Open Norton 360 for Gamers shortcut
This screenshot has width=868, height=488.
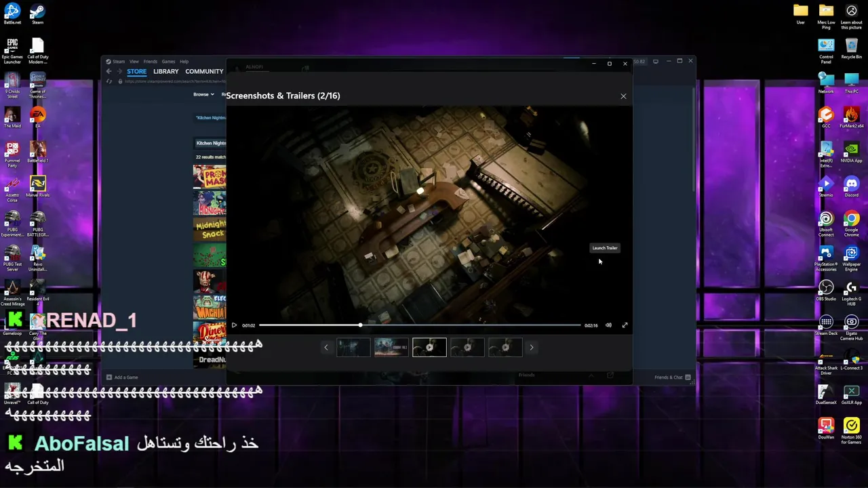852,431
